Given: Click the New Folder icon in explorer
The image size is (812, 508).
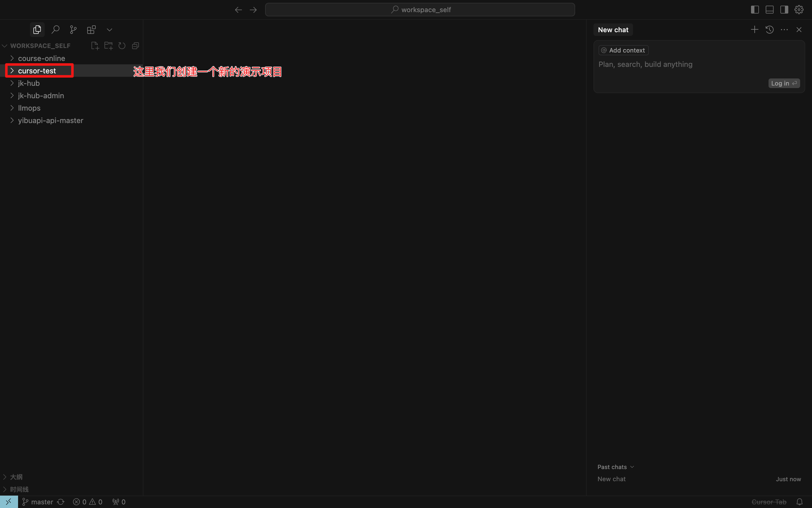Looking at the screenshot, I should coord(108,46).
